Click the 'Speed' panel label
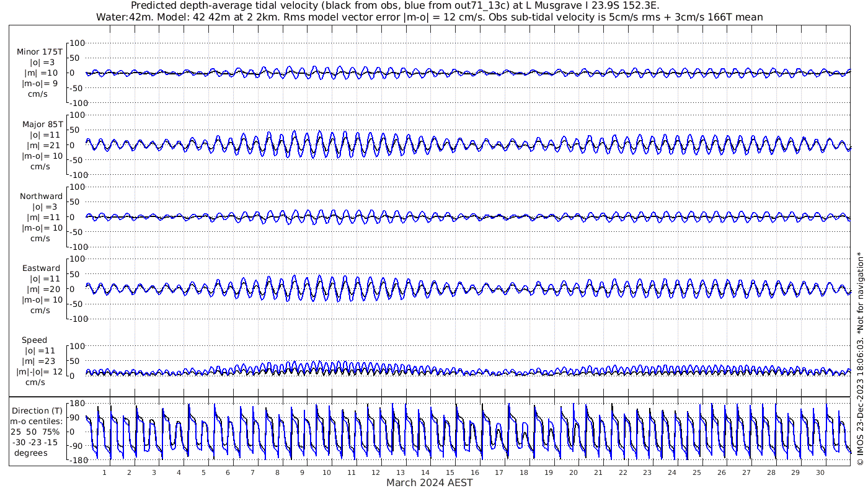Image resolution: width=868 pixels, height=496 pixels. 34,340
